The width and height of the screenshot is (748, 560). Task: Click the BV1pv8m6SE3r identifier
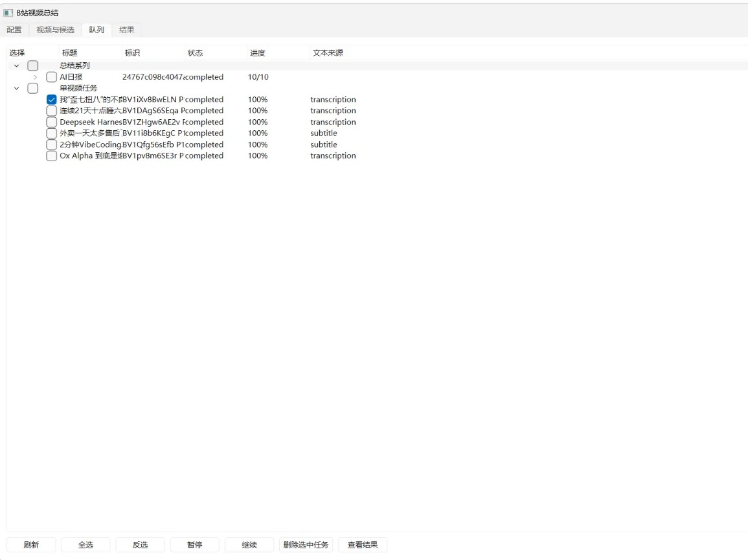153,155
